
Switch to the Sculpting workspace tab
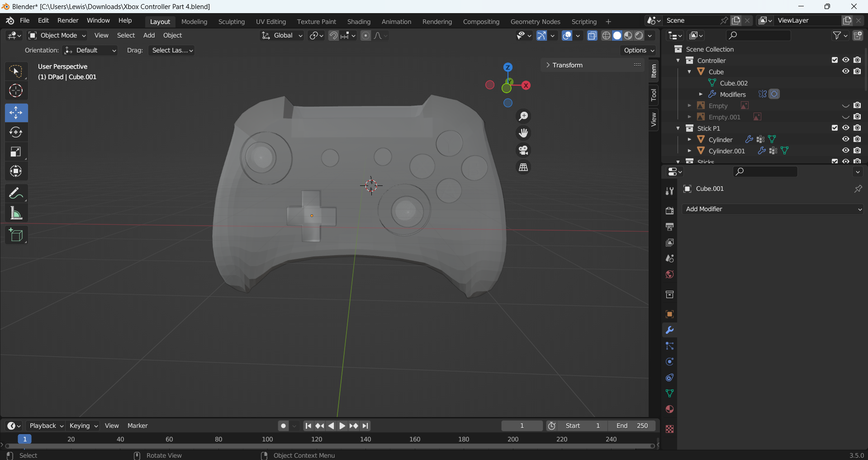231,22
